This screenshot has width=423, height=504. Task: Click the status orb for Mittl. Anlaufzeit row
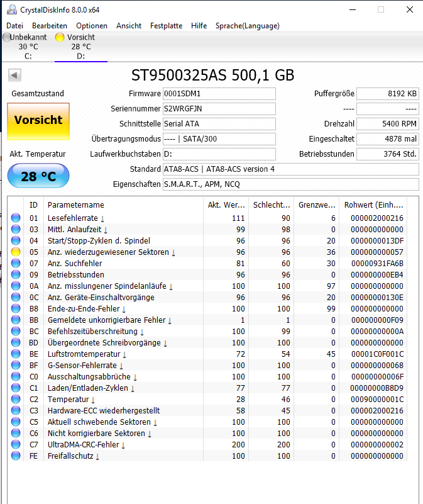(16, 229)
